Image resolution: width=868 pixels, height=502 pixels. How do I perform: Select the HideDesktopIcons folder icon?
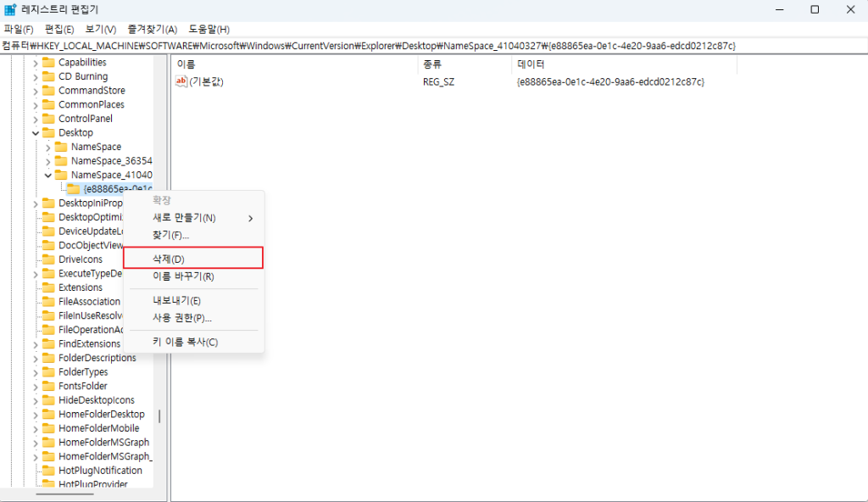[x=48, y=400]
